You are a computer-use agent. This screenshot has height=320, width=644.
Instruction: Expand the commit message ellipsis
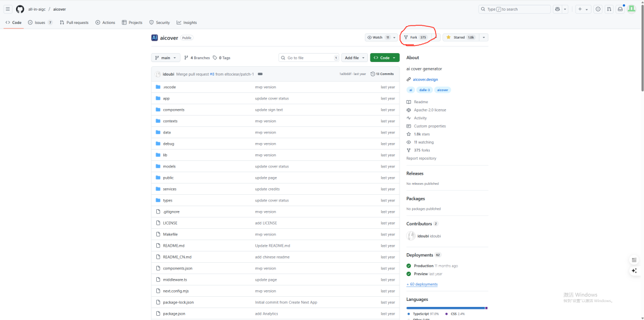[260, 74]
